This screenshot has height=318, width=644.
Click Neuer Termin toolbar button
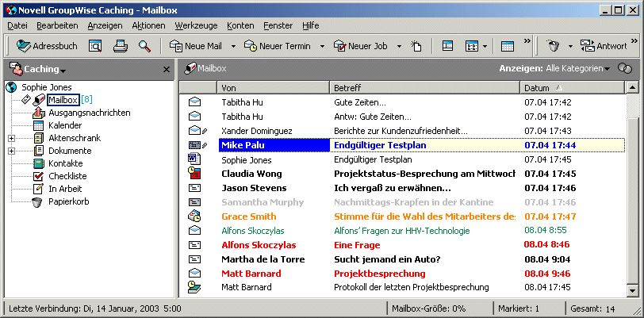pos(278,46)
